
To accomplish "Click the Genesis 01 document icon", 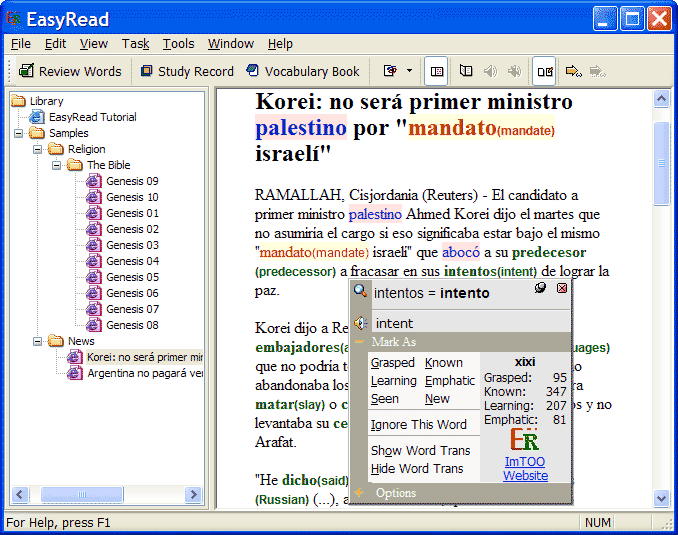I will [93, 213].
